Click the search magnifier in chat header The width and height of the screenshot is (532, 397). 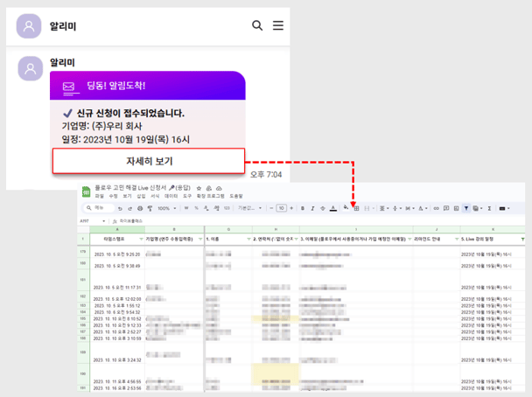point(257,25)
